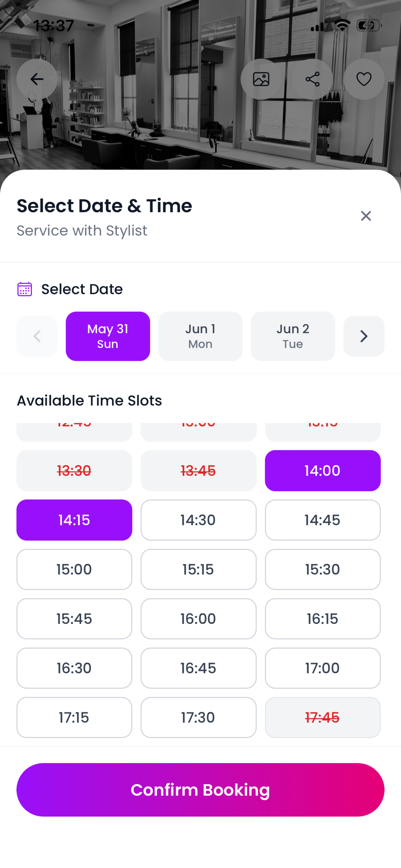The width and height of the screenshot is (401, 868).
Task: Choose the Jun 2 Tue date
Action: tap(293, 336)
